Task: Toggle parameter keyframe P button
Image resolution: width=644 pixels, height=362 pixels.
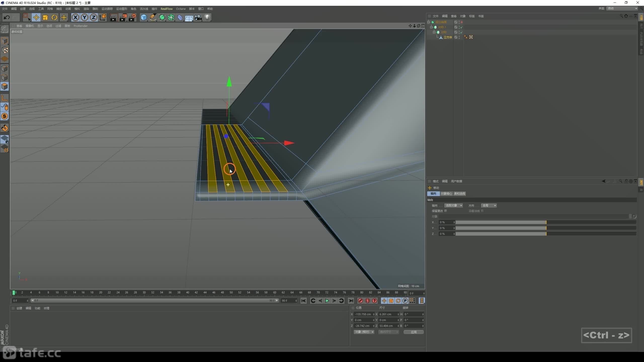Action: point(405,301)
